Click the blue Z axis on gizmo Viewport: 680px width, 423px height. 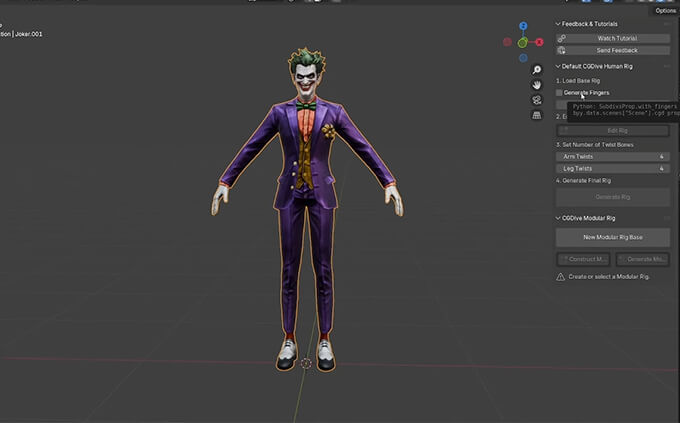click(522, 27)
